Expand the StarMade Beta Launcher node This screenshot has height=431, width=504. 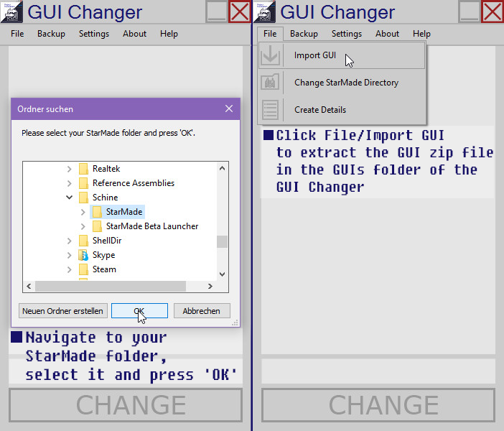[83, 226]
